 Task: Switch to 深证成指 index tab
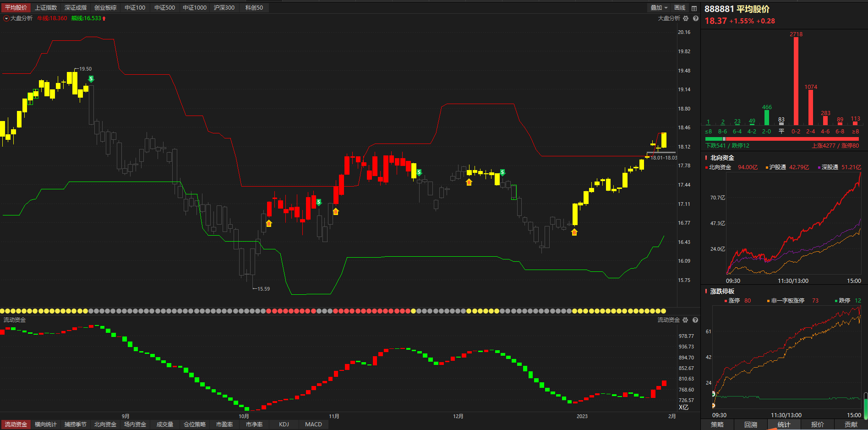[76, 8]
